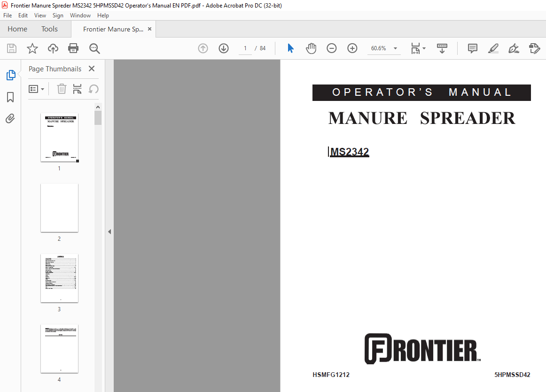
Task: Click the Frontier logo on page
Action: point(422,349)
